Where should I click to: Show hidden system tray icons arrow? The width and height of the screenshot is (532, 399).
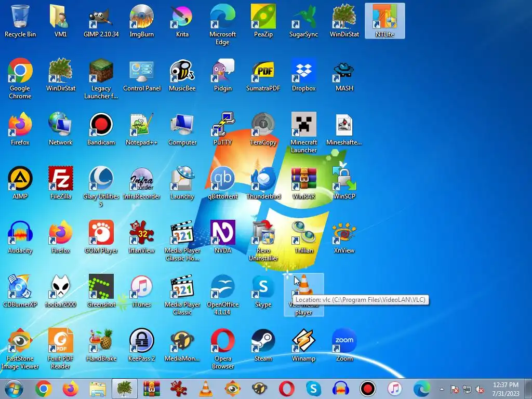pos(442,389)
